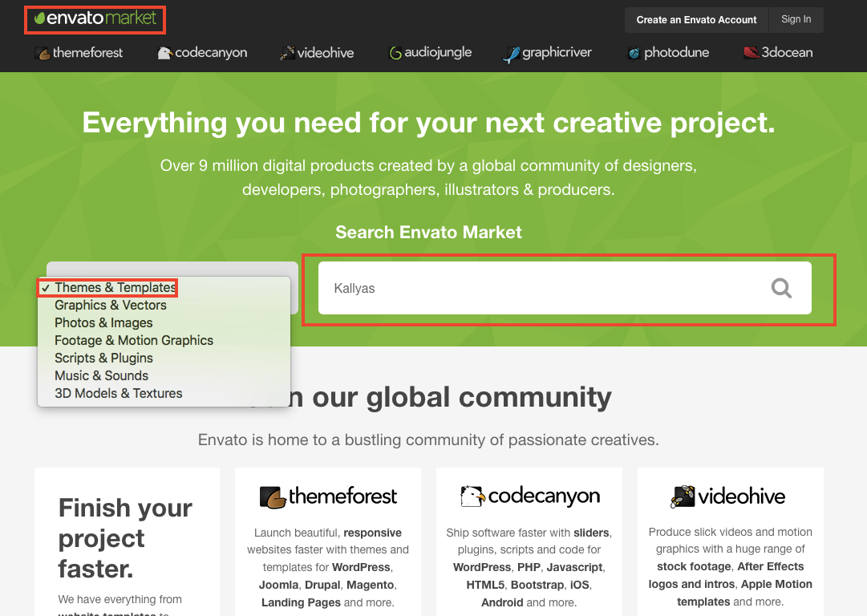Viewport: 867px width, 616px height.
Task: Click the Sign In button
Action: (796, 19)
